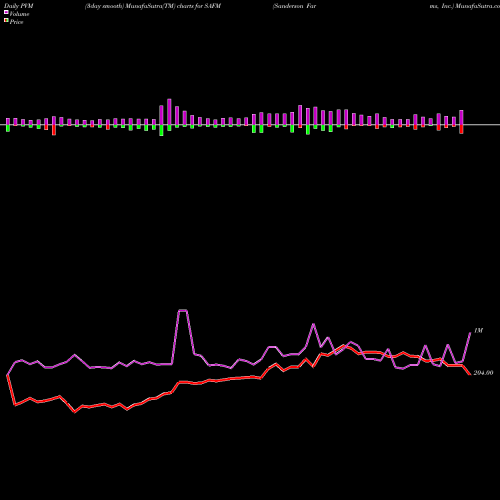The width and height of the screenshot is (500, 500).
Task: Click the 1M volume axis label
Action: tap(478, 330)
